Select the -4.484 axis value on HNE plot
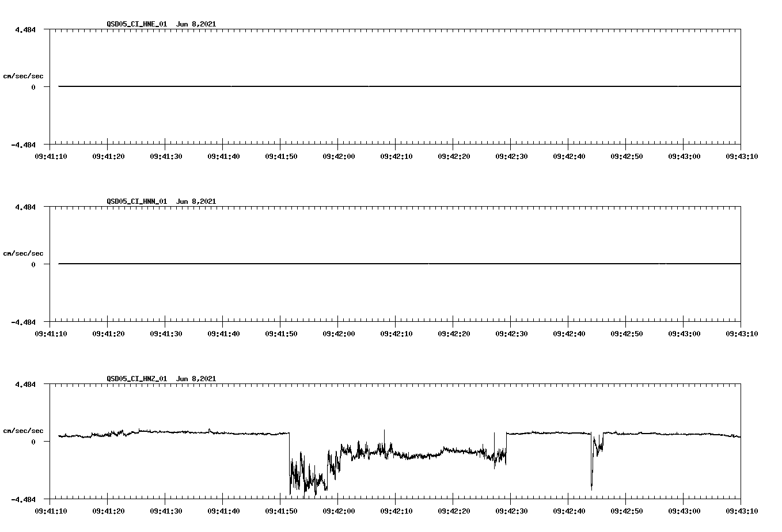 pyautogui.click(x=23, y=145)
